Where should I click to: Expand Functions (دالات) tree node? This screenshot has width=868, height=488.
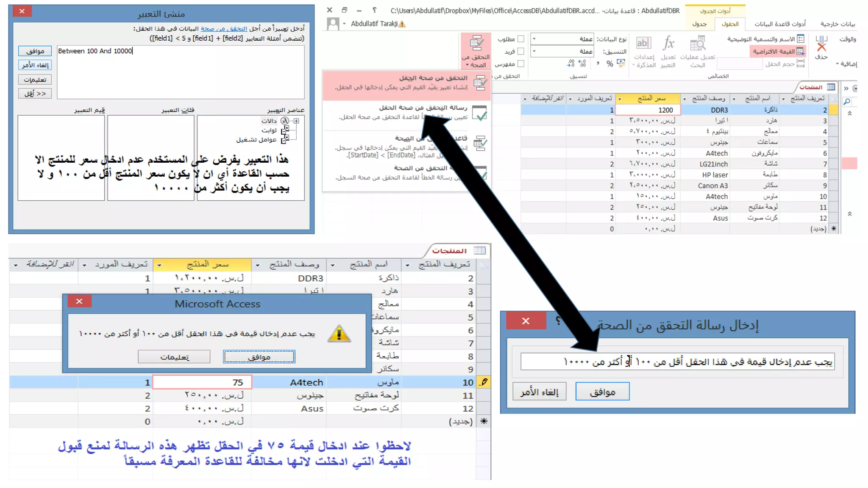296,121
